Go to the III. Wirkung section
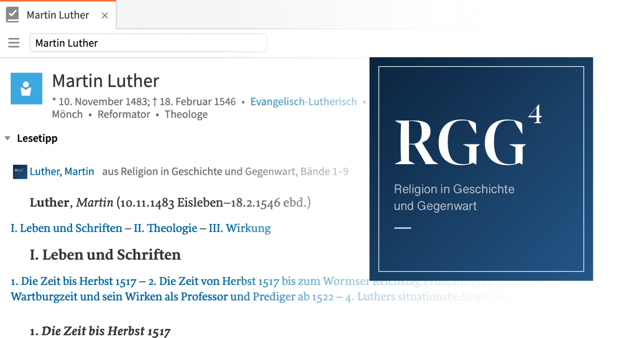 click(240, 228)
